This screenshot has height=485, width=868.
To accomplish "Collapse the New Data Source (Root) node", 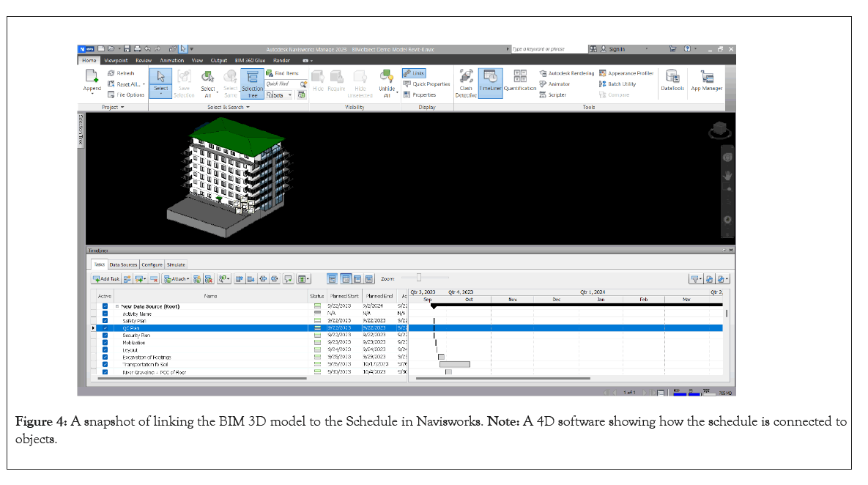I will click(x=116, y=306).
